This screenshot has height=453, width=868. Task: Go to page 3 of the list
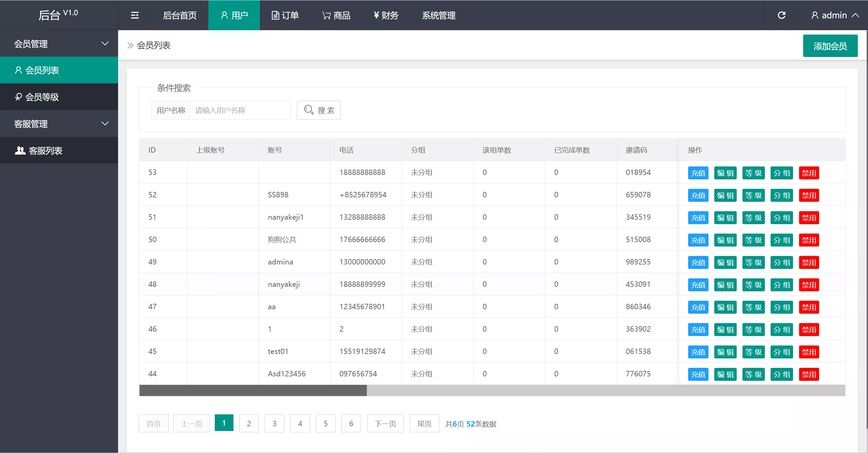click(274, 423)
